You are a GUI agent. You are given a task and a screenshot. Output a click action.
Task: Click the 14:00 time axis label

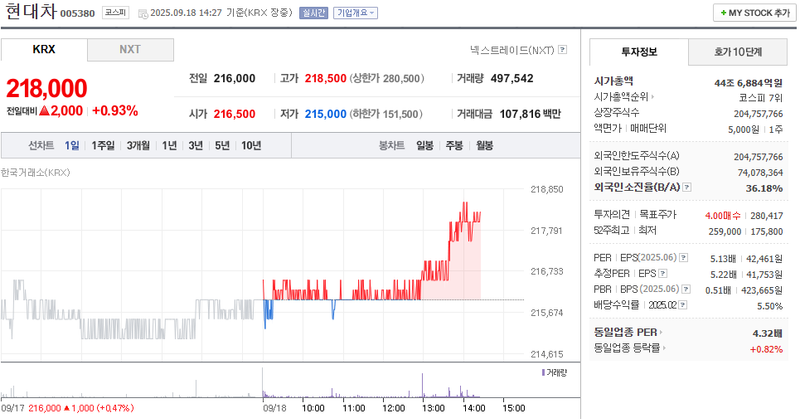click(x=473, y=408)
